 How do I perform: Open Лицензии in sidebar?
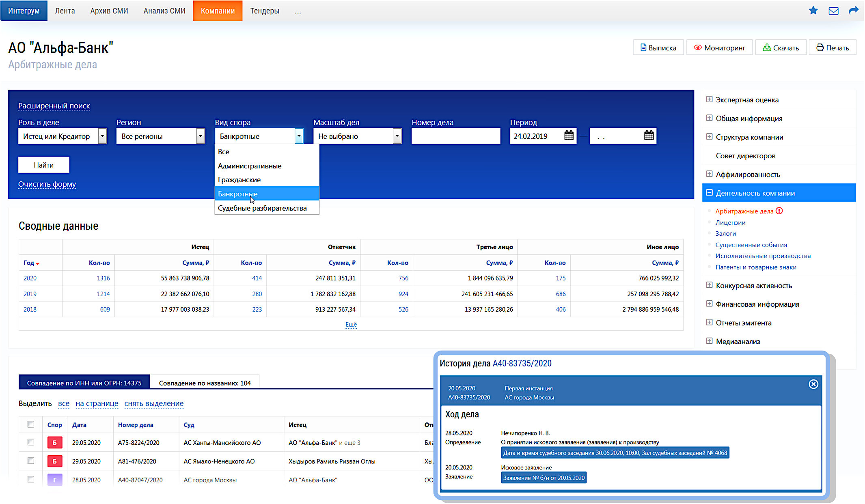(x=730, y=222)
